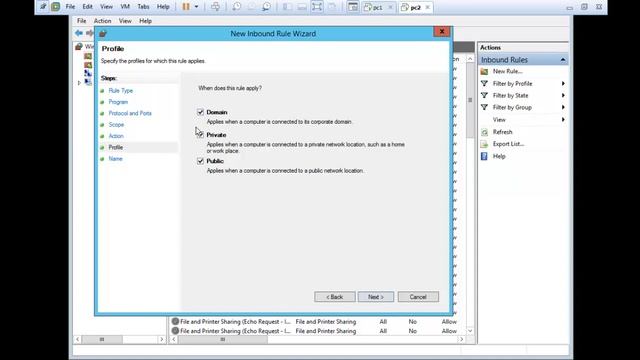
Task: Click the Help icon in Actions pane
Action: (484, 156)
